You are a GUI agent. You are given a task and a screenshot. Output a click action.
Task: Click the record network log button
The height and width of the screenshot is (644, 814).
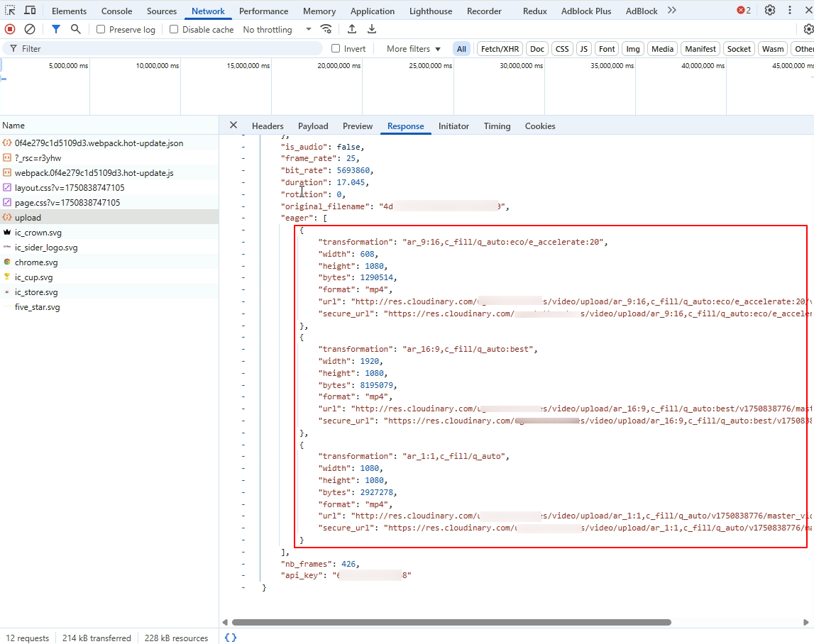(x=10, y=29)
